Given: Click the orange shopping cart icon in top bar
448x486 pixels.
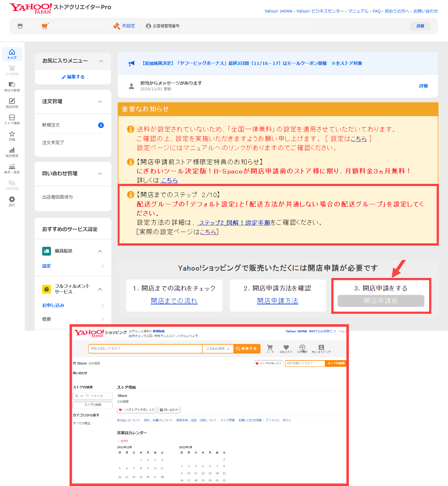Looking at the screenshot, I should [45, 26].
